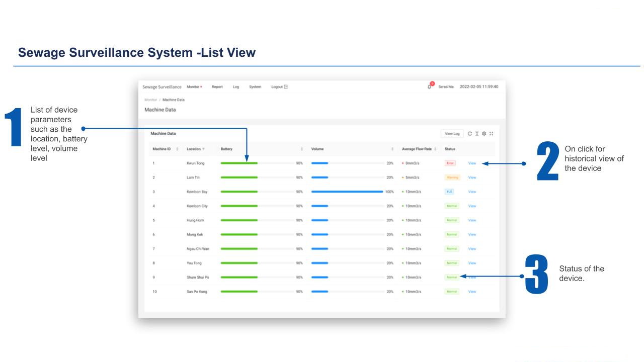This screenshot has height=362, width=644.
Task: Click the Monitor breadcrumb link
Action: tap(150, 100)
